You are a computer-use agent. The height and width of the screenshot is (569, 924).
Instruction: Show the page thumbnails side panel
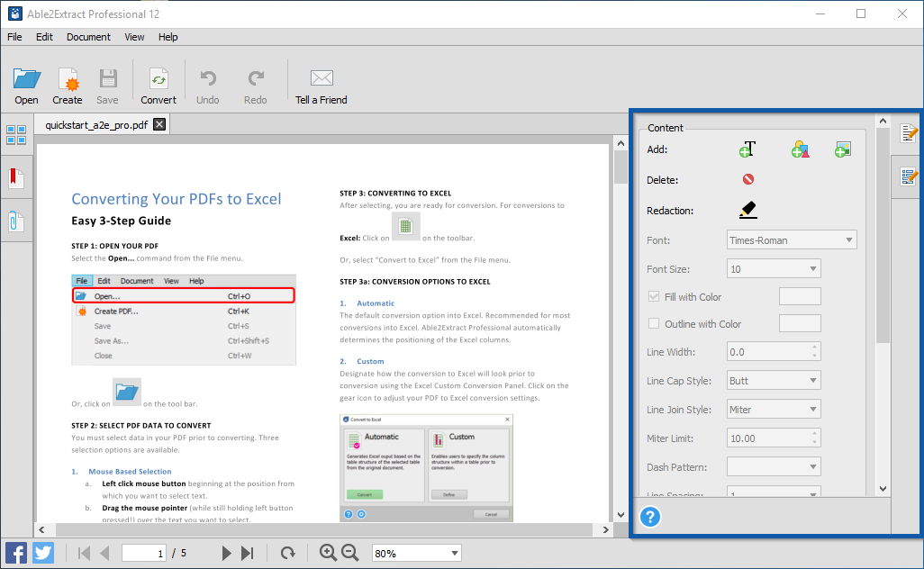(16, 135)
